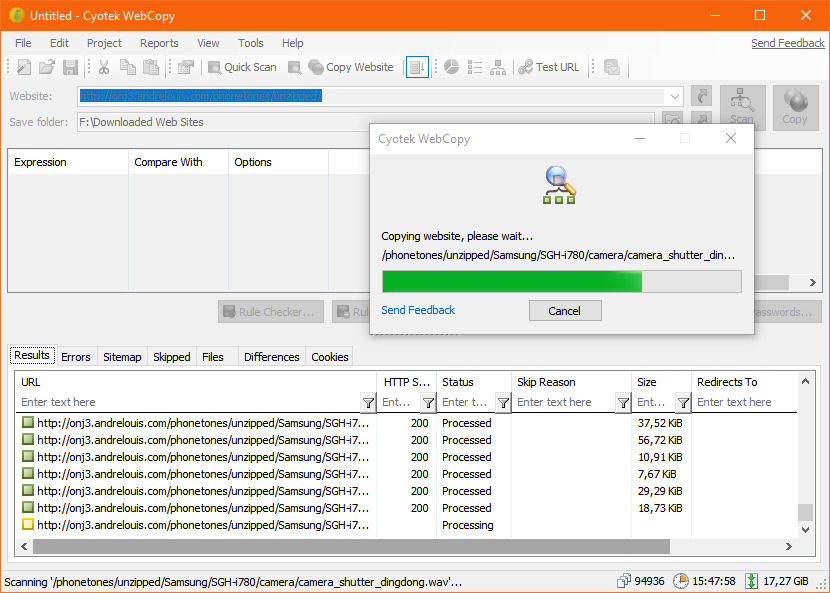This screenshot has height=593, width=830.
Task: Click the sitemap diagram toolbar icon
Action: pos(498,67)
